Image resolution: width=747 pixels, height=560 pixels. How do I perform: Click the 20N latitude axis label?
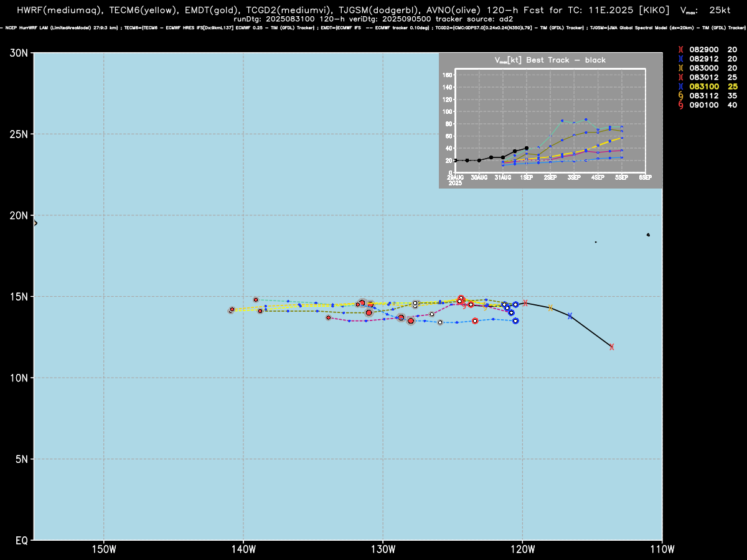18,215
